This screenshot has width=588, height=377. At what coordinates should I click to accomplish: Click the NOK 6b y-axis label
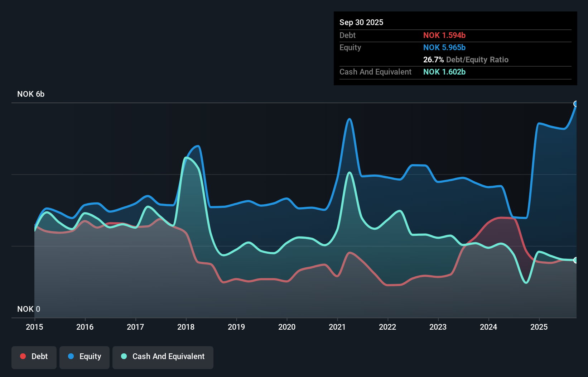31,94
